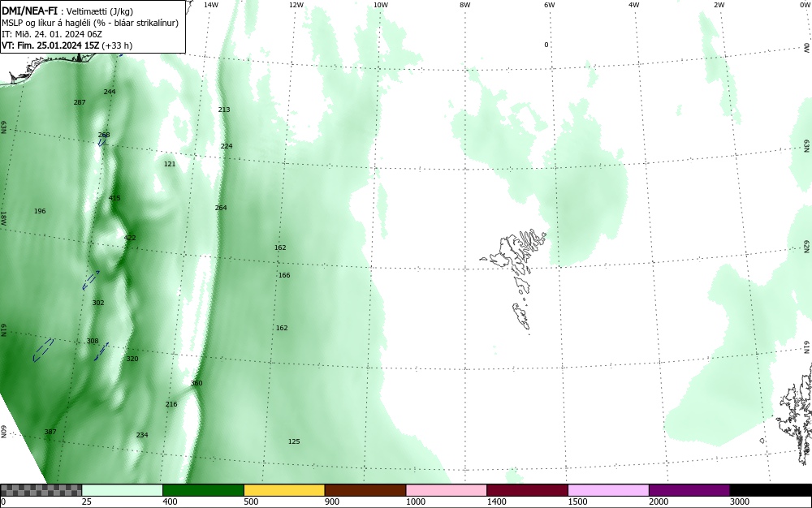This screenshot has width=812, height=508.
Task: Click the 1000 legend tick label
Action: tap(415, 502)
